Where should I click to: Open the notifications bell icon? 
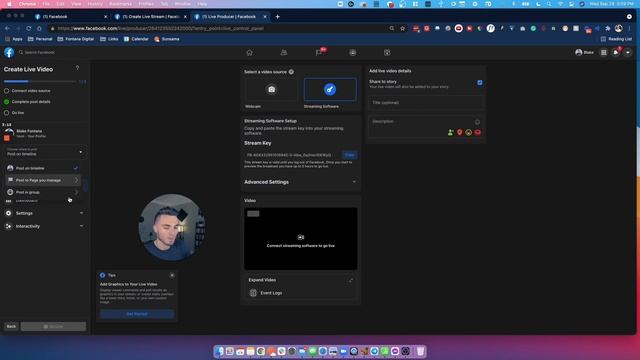click(x=616, y=52)
